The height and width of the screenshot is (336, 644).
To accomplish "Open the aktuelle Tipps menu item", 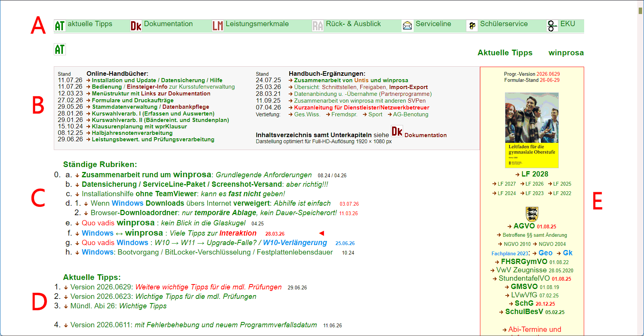I will pyautogui.click(x=90, y=24).
